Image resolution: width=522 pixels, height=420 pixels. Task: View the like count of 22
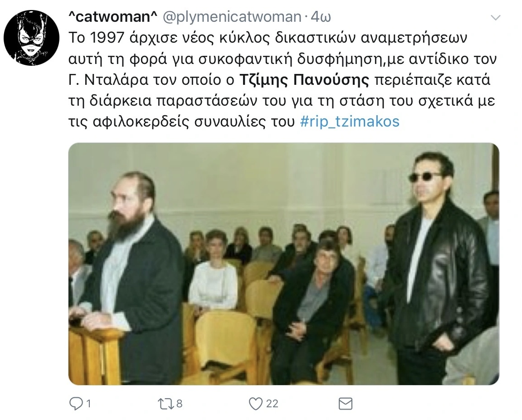click(x=272, y=404)
